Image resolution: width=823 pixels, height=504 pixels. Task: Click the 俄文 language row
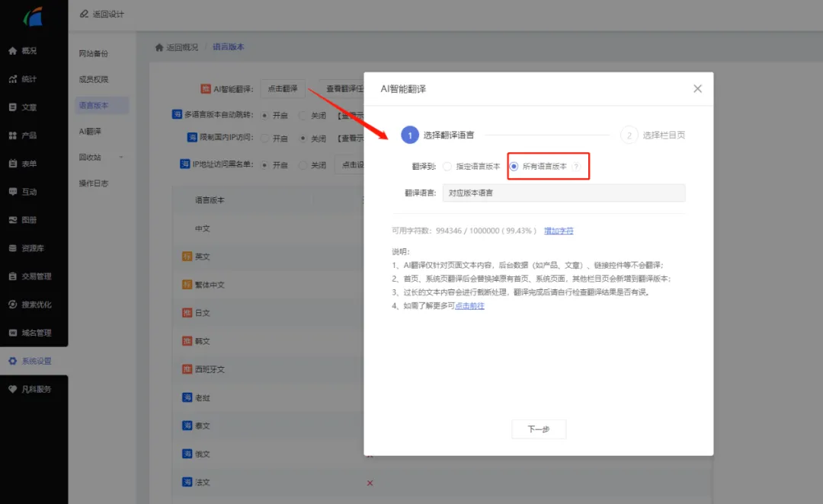point(203,455)
